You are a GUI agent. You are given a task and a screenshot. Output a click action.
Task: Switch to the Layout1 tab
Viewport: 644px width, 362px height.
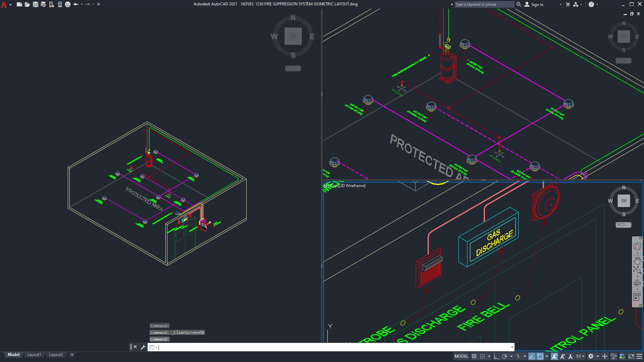pyautogui.click(x=34, y=355)
